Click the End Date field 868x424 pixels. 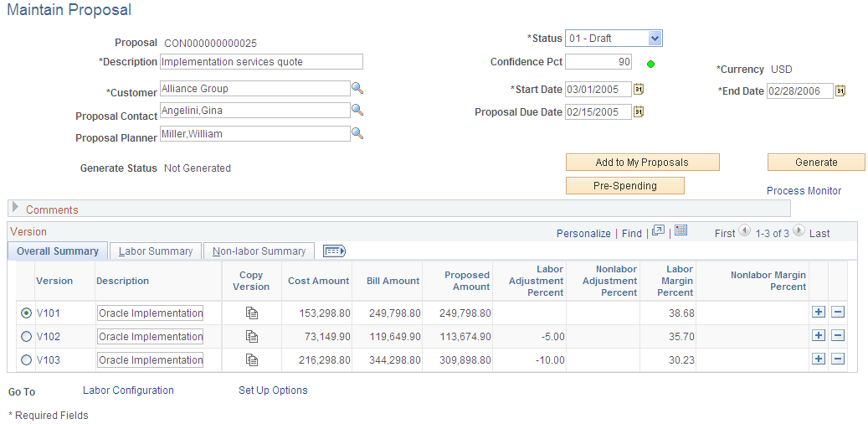800,90
